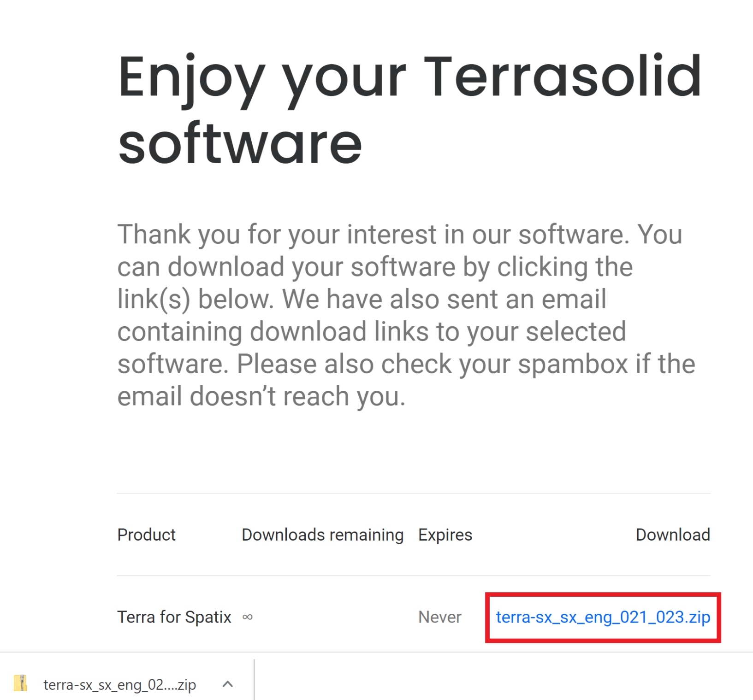Click the word software in heading's second line
This screenshot has height=700, width=753.
pyautogui.click(x=240, y=144)
